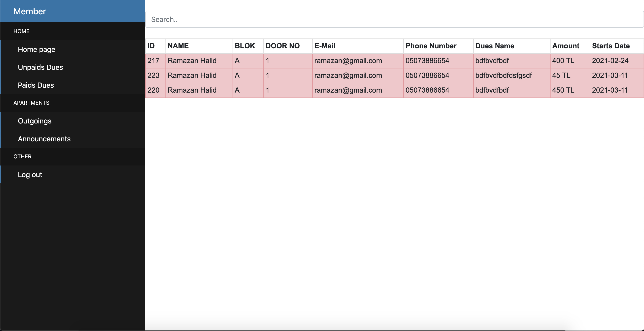Click the ID column header
This screenshot has width=644, height=331.
tap(151, 46)
